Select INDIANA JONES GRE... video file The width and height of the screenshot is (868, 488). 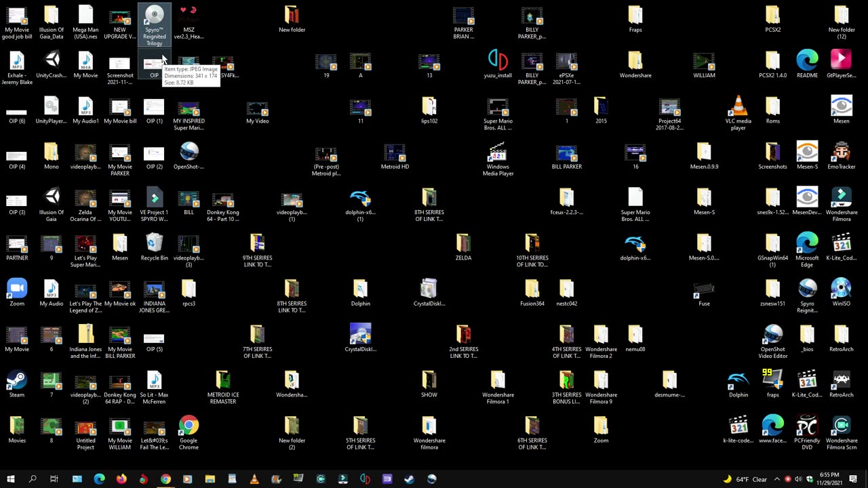tap(154, 296)
